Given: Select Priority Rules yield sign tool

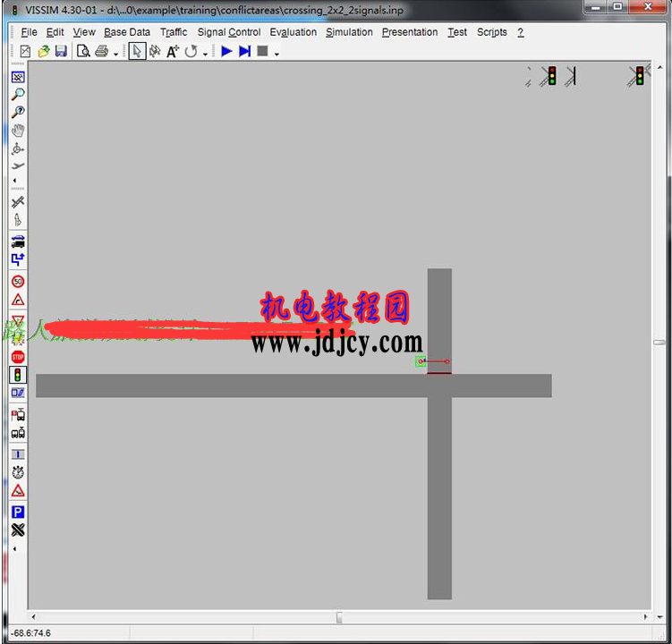Looking at the screenshot, I should tap(18, 320).
